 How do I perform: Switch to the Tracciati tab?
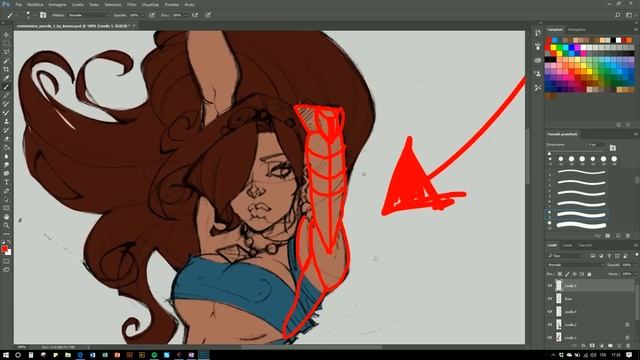tap(585, 245)
